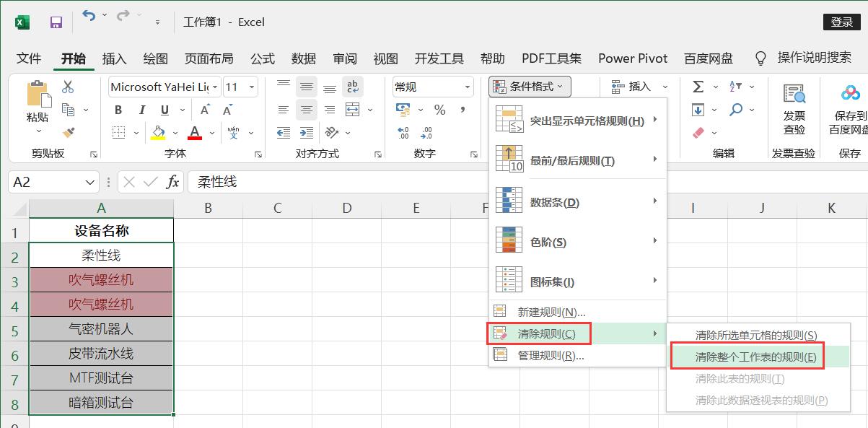The height and width of the screenshot is (428, 868).
Task: Select 突出显示单元格规则(H) menu item
Action: click(577, 121)
